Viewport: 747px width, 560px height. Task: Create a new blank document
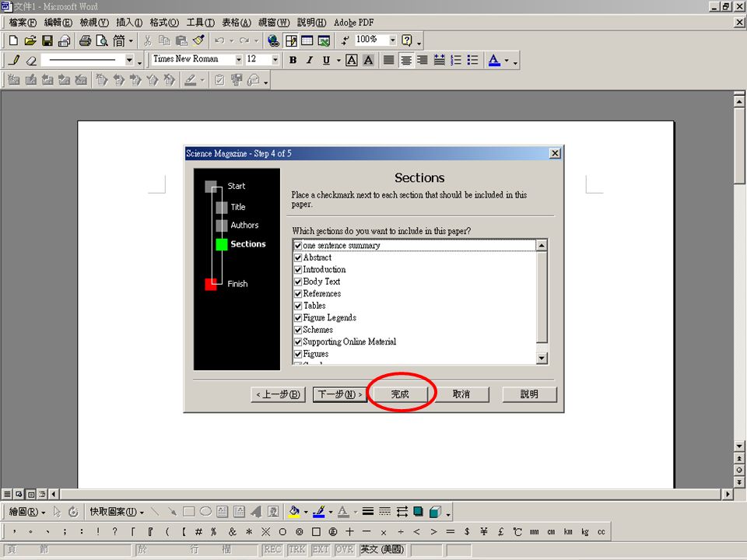click(13, 40)
